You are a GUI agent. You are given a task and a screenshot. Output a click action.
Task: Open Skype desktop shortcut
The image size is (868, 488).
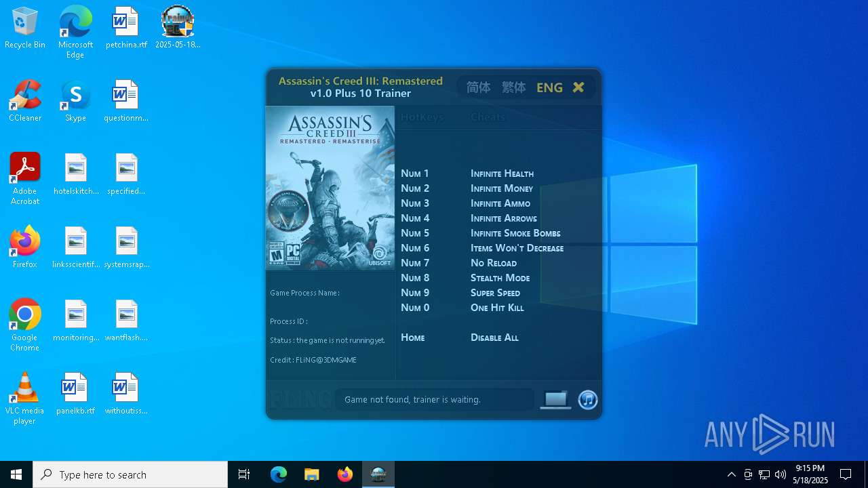point(75,102)
